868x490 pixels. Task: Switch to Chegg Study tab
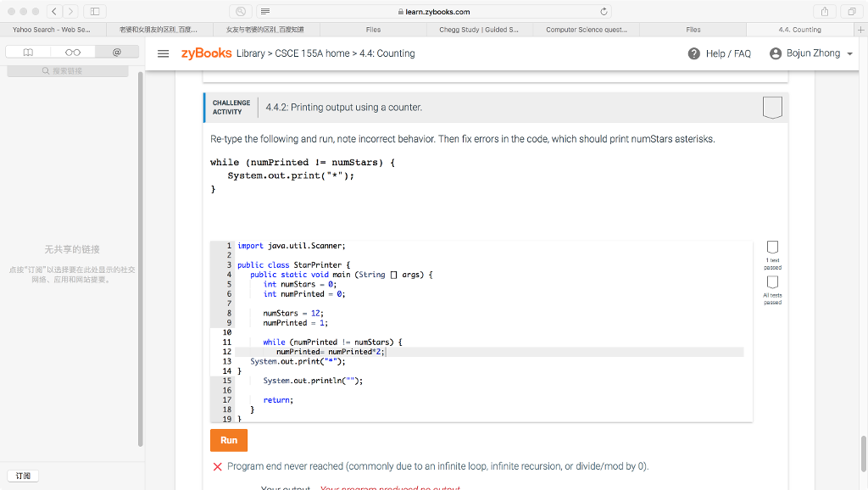click(480, 30)
